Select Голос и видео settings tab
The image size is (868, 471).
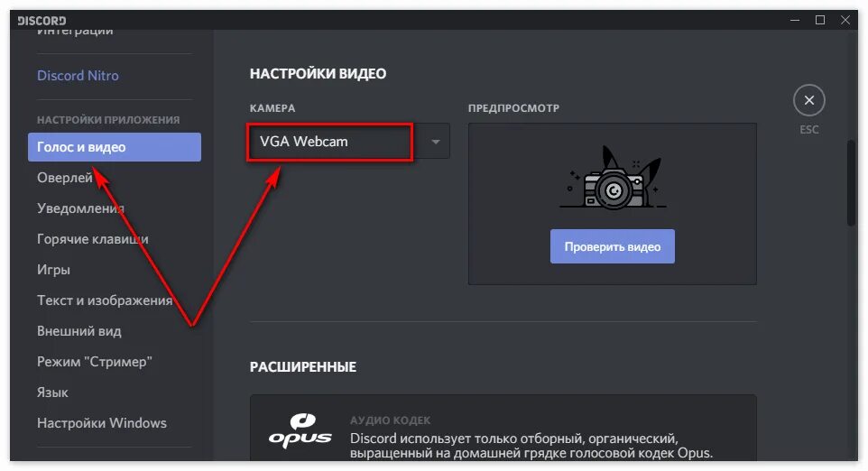coord(115,147)
